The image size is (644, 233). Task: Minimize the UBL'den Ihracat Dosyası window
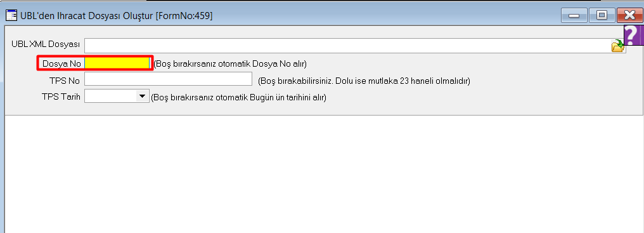(574, 16)
